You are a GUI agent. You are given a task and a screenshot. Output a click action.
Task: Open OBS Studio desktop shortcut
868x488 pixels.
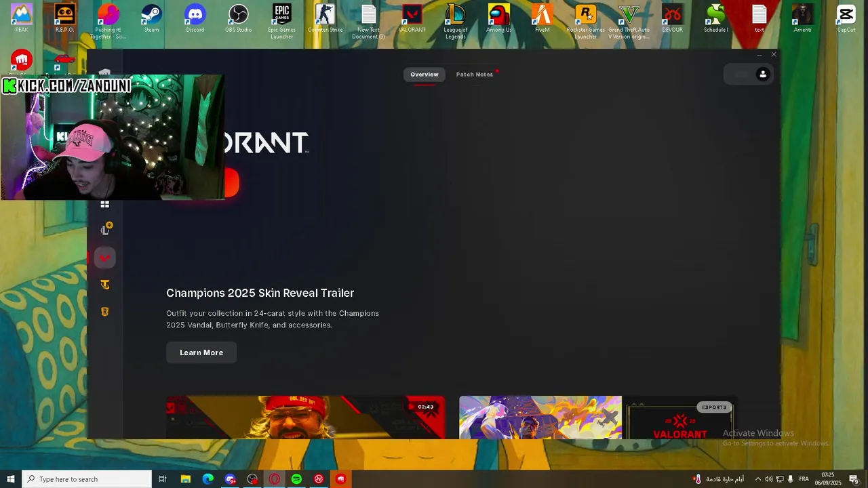[x=239, y=18]
